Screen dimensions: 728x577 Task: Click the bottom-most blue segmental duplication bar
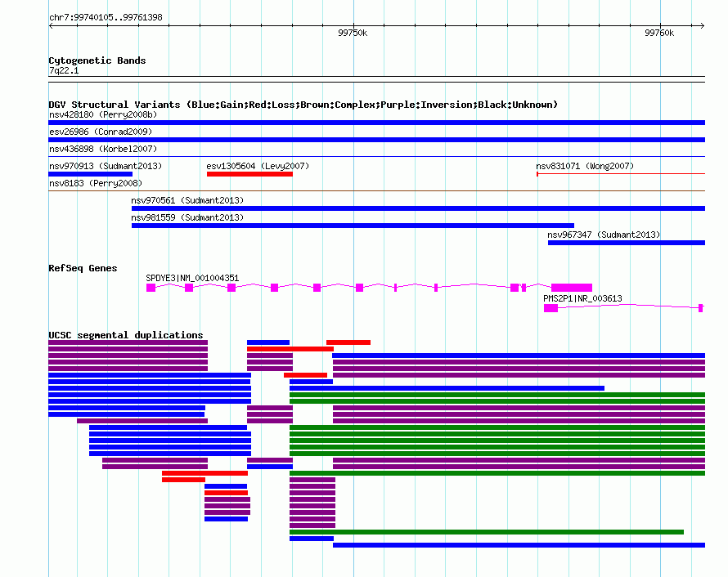[519, 545]
